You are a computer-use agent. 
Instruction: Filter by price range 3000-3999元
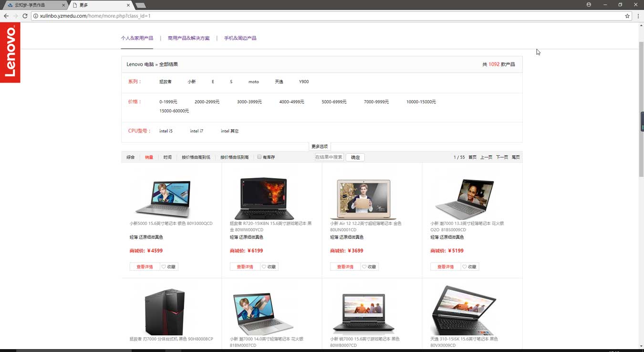249,102
